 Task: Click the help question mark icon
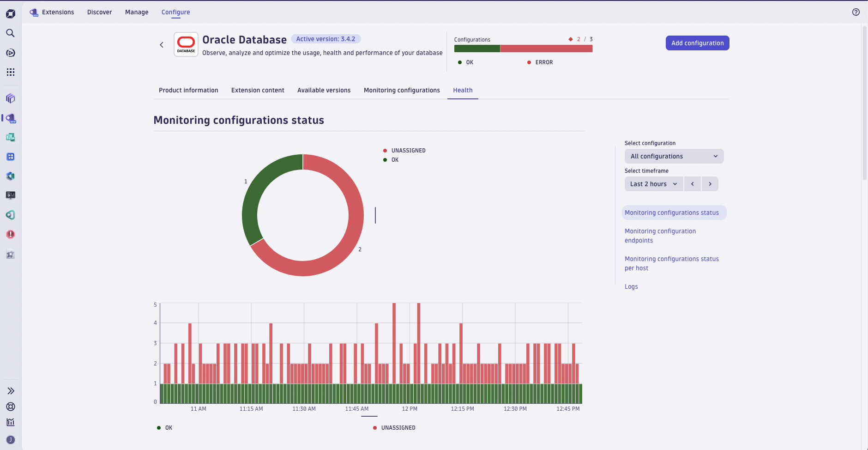(x=856, y=12)
